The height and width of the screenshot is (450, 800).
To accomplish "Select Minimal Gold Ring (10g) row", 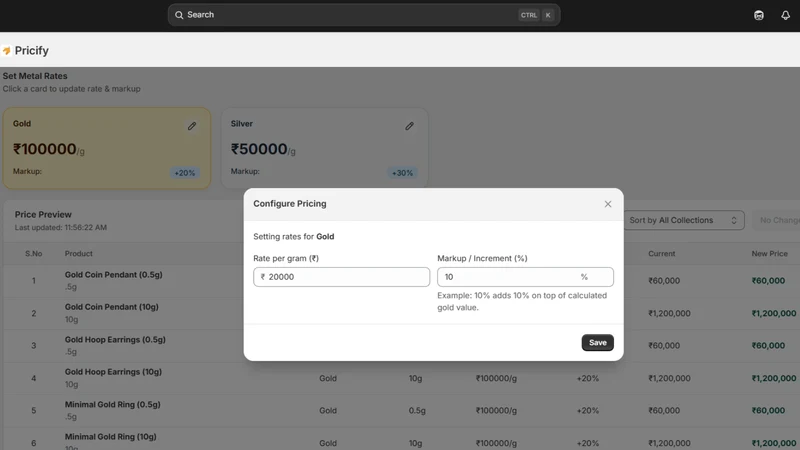I will (402, 440).
